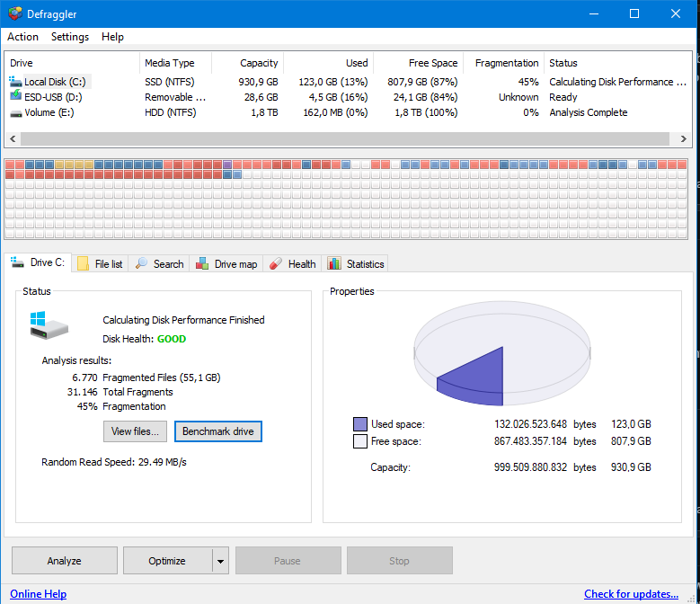
Task: Click the Defraggler app icon in title bar
Action: point(14,13)
